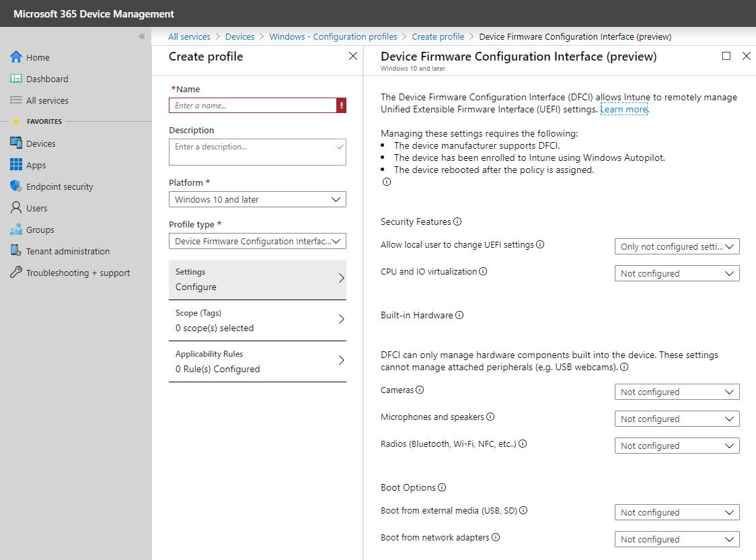The width and height of the screenshot is (756, 560).
Task: Open the Devices icon in favorites
Action: 16,143
